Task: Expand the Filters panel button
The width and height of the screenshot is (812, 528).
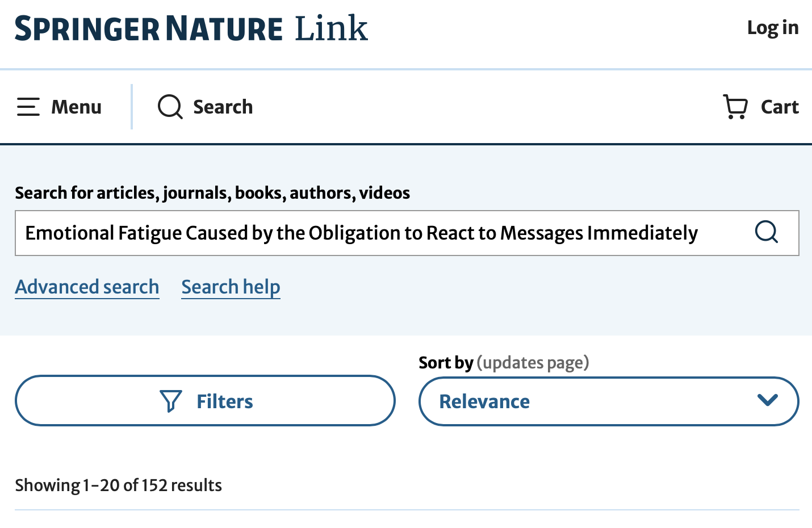Action: 205,401
